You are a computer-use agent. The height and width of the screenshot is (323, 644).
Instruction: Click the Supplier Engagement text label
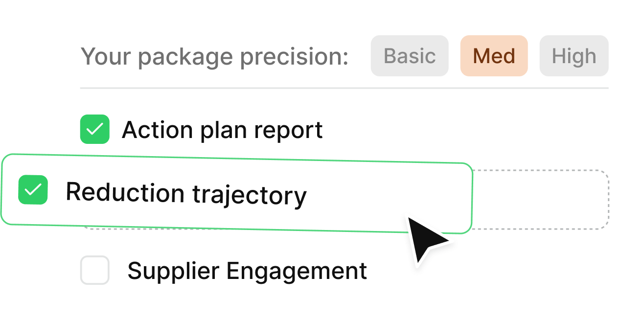click(247, 271)
